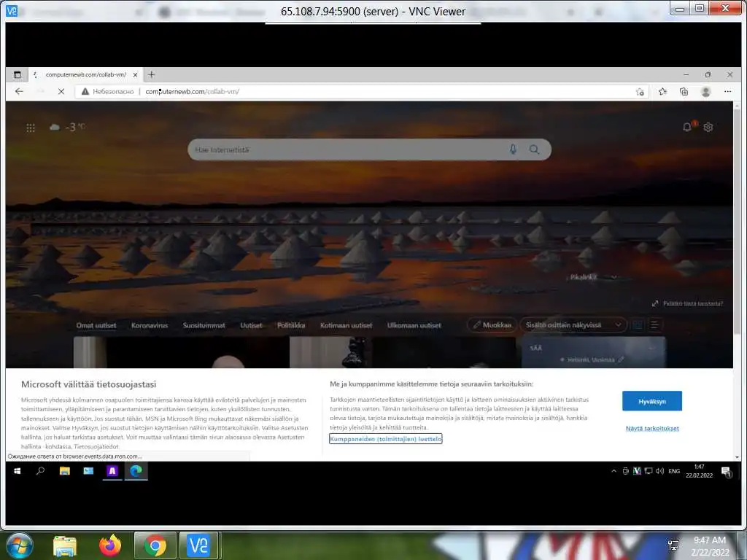Click the Muokkaa edit button
Image resolution: width=747 pixels, height=560 pixels.
492,324
